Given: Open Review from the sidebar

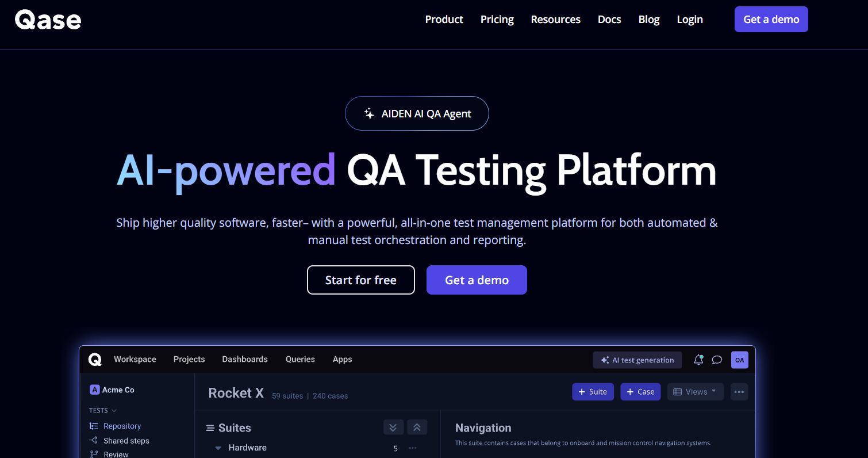Looking at the screenshot, I should pyautogui.click(x=116, y=454).
